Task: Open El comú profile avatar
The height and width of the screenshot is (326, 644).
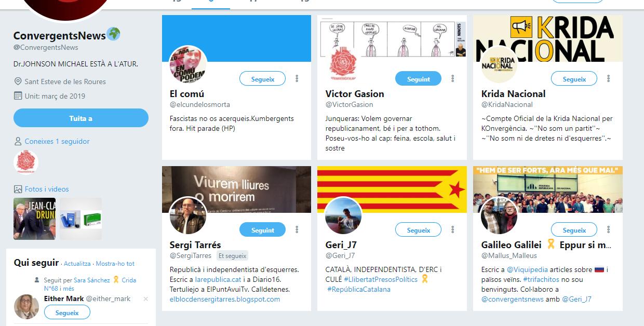Action: [188, 64]
